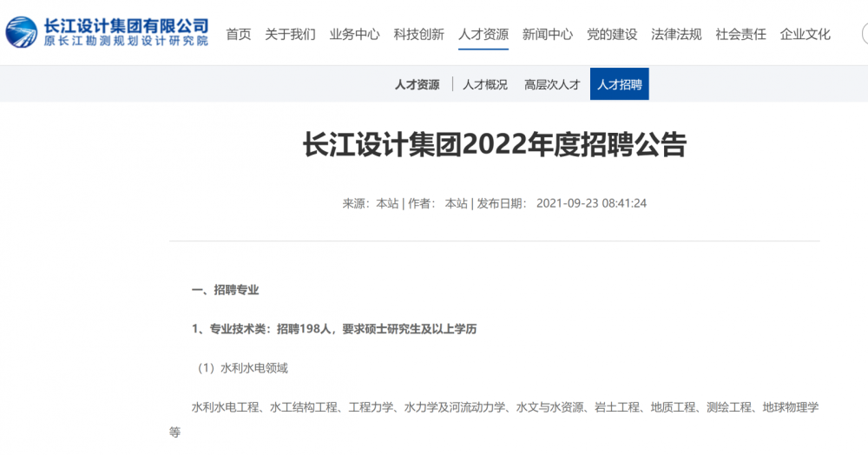
Task: Select the highlighted 人才招聘 tab
Action: (620, 84)
